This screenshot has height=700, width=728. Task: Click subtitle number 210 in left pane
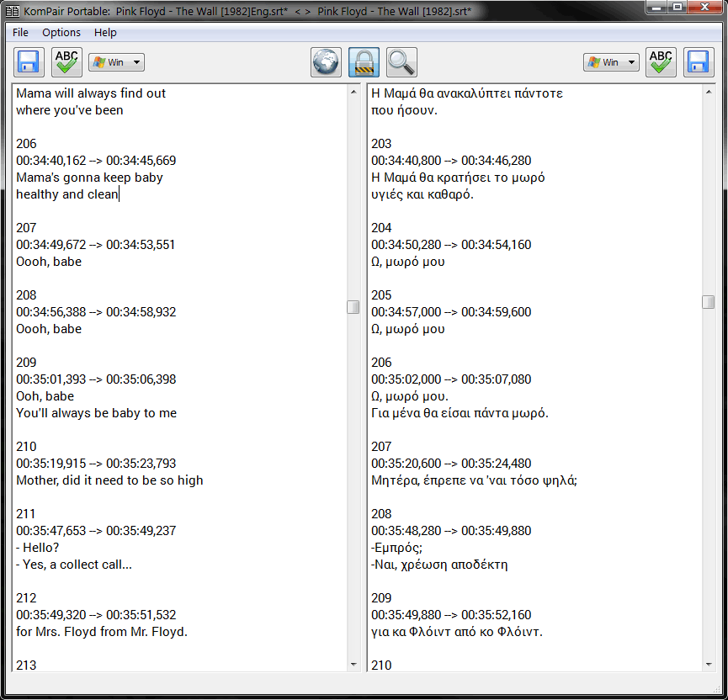[x=26, y=447]
